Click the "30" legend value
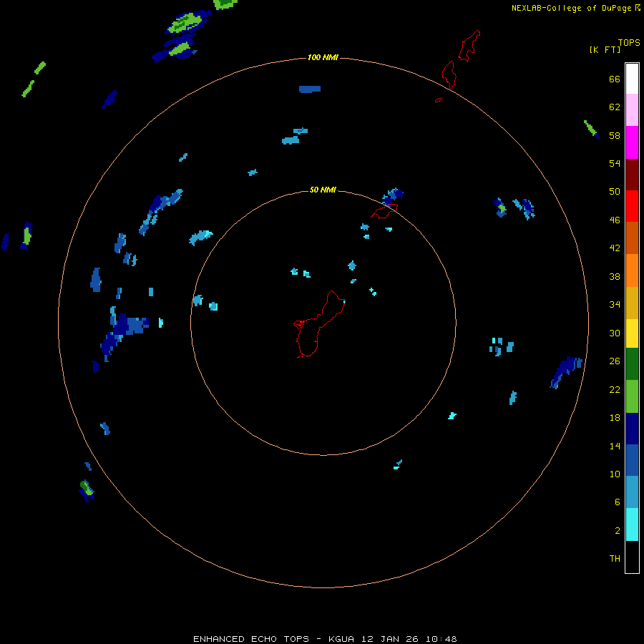Viewport: 644px width, 644px height. click(x=615, y=333)
